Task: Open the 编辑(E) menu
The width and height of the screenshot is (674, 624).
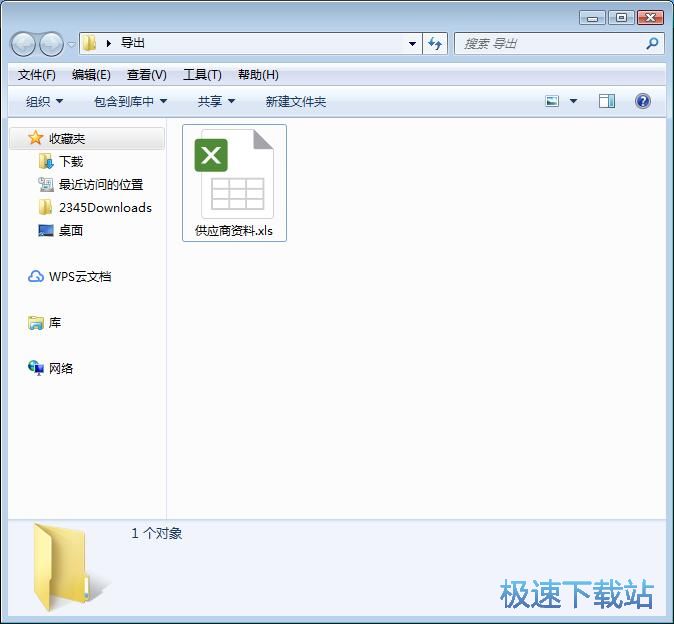Action: 91,75
